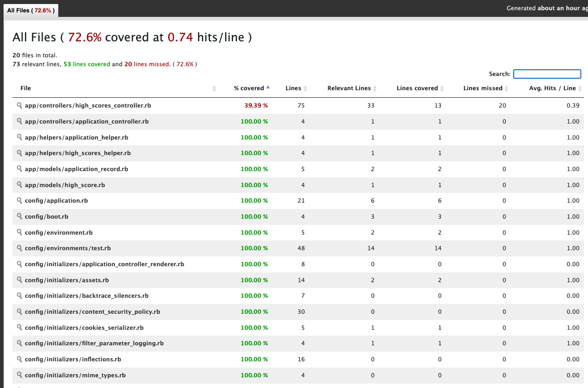Viewport: 588px width, 388px height.
Task: Open config/boot.rb file link
Action: coord(47,216)
